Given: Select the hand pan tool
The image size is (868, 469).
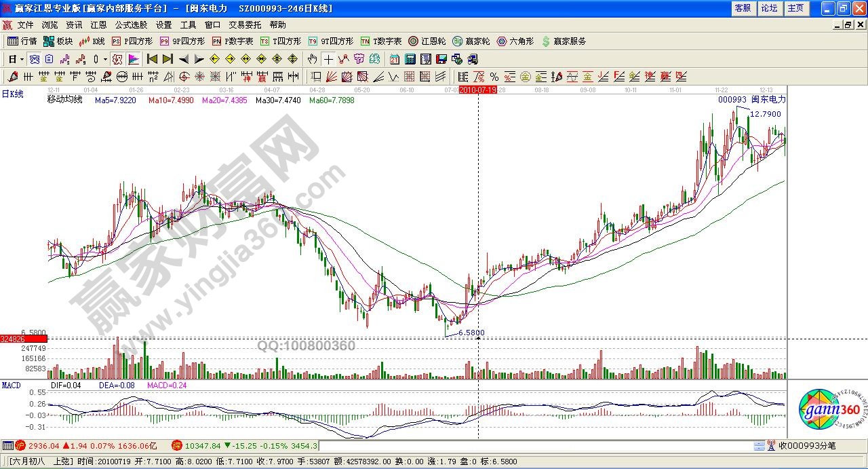Looking at the screenshot, I should (313, 59).
